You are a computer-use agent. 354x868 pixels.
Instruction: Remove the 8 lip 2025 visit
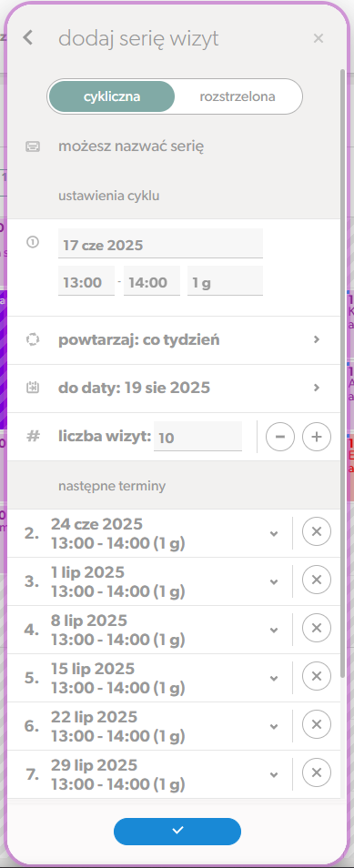317,629
